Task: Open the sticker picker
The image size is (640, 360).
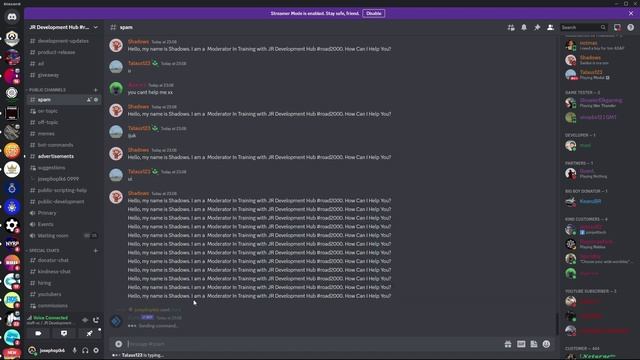Action: [533, 344]
